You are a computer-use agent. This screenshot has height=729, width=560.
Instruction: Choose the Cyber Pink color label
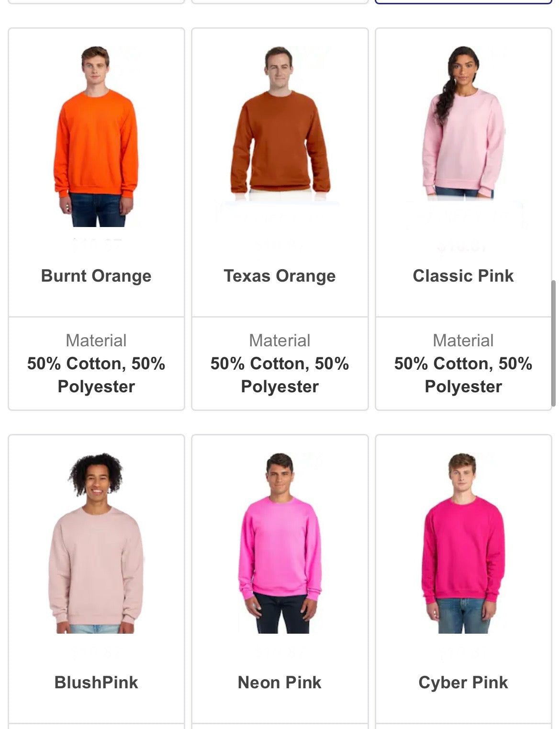point(463,683)
